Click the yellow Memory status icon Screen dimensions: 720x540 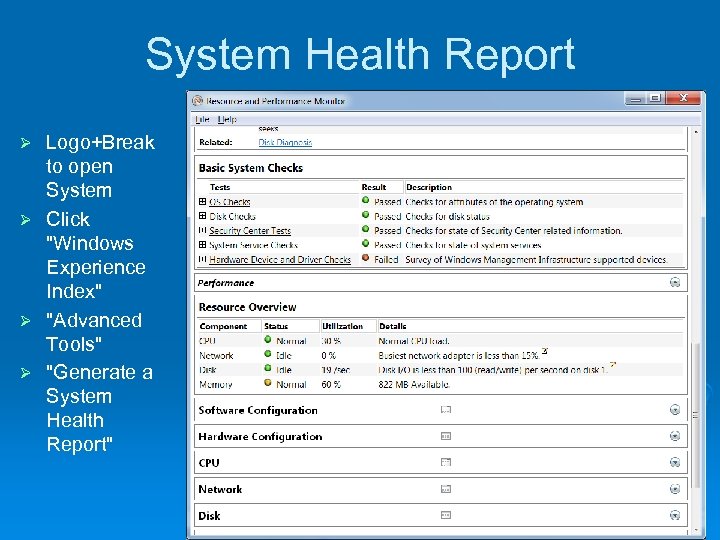pos(268,382)
